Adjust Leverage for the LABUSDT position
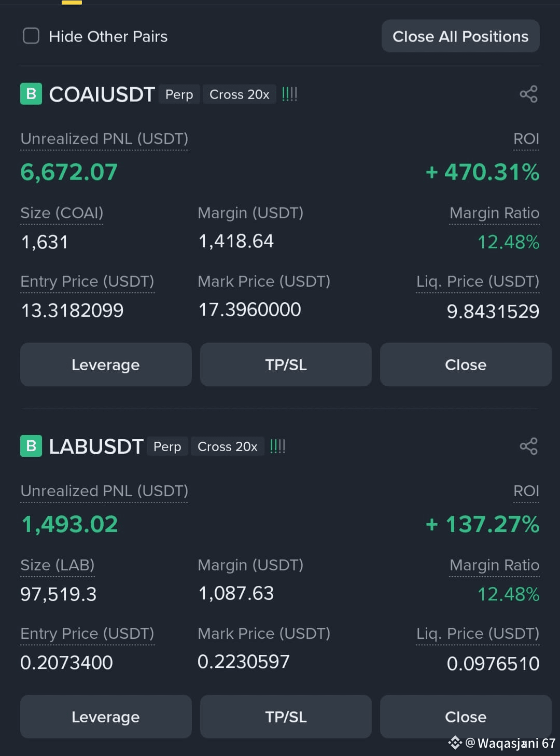 tap(106, 717)
